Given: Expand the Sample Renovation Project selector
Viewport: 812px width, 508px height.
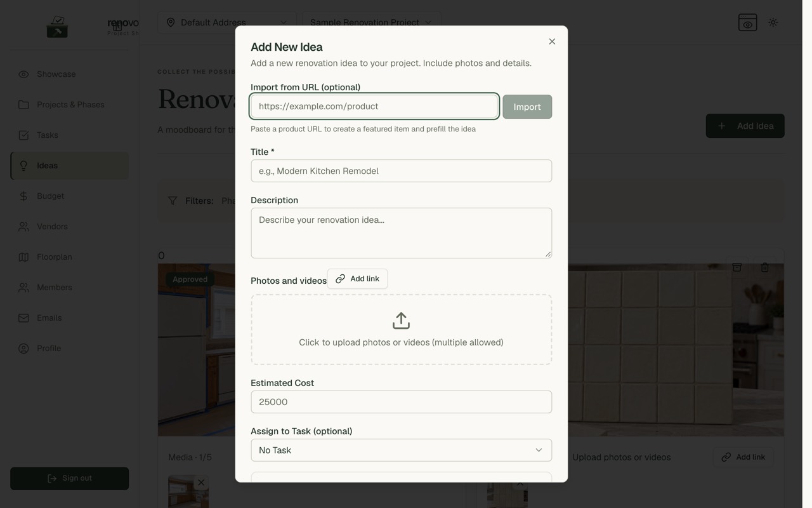Looking at the screenshot, I should click(371, 22).
